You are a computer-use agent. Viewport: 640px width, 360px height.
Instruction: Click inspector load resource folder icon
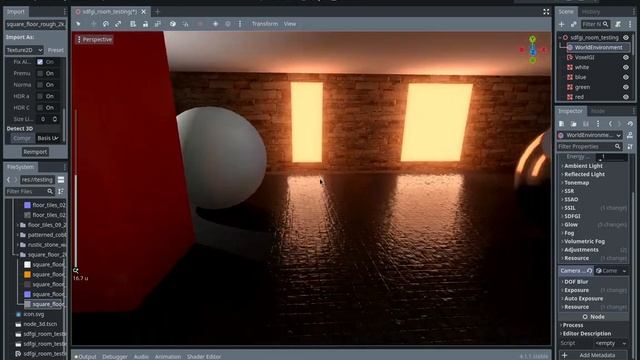tap(573, 124)
